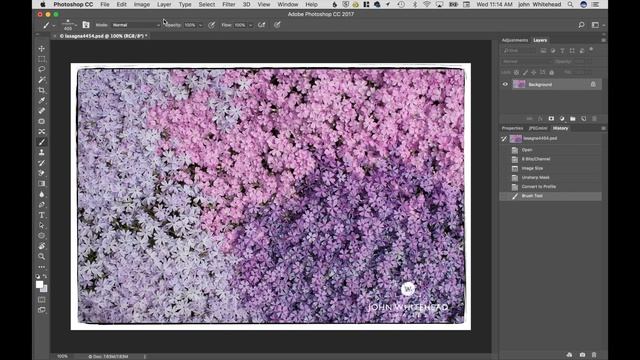Toggle pressure for size button
The image size is (640, 360).
[x=277, y=25]
